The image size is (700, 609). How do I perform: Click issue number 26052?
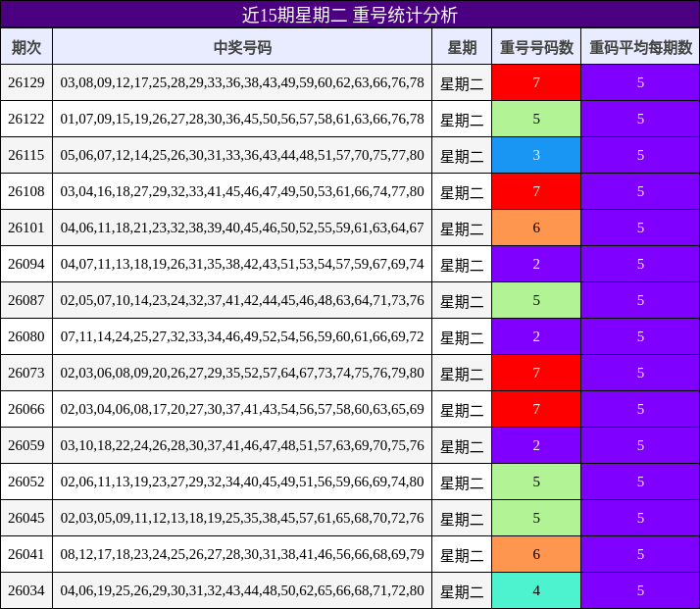click(x=26, y=482)
